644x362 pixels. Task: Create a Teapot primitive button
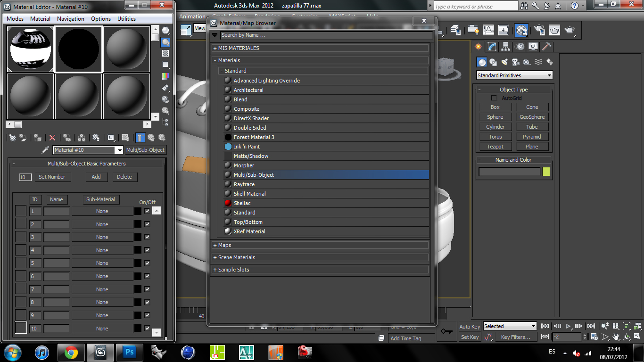[x=495, y=147]
